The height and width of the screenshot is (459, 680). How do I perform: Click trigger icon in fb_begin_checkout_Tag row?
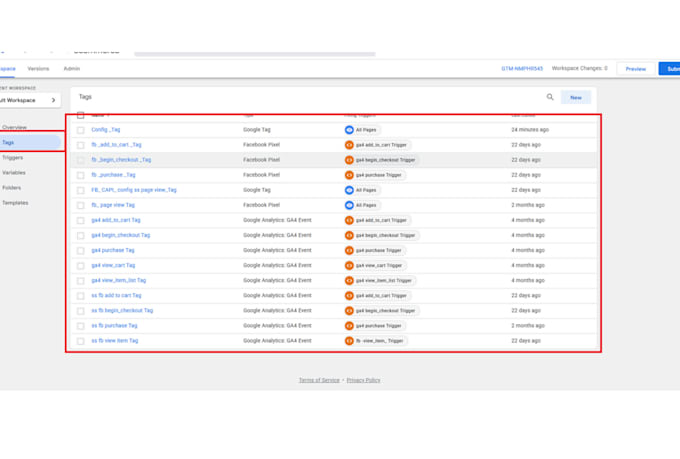point(349,160)
